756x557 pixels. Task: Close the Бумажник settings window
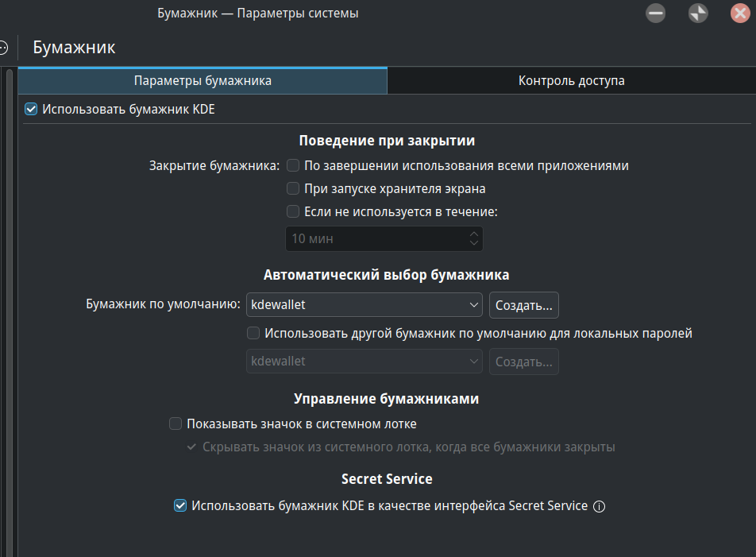point(740,14)
